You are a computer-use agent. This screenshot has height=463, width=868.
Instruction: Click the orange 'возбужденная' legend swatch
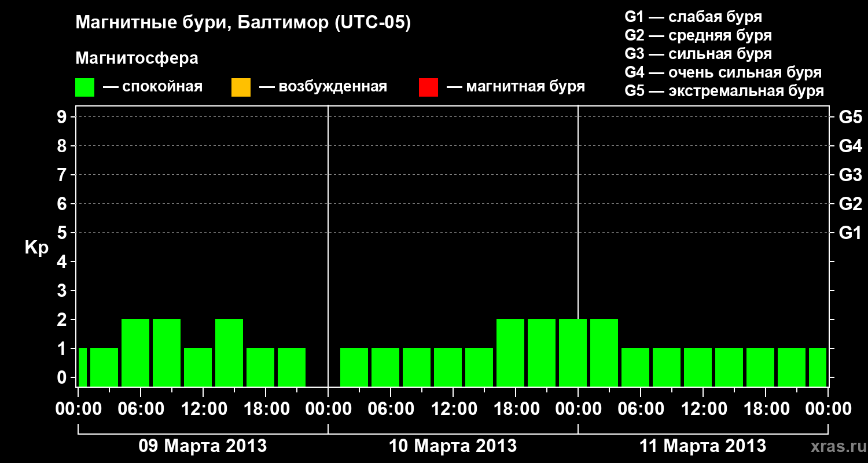click(x=241, y=87)
